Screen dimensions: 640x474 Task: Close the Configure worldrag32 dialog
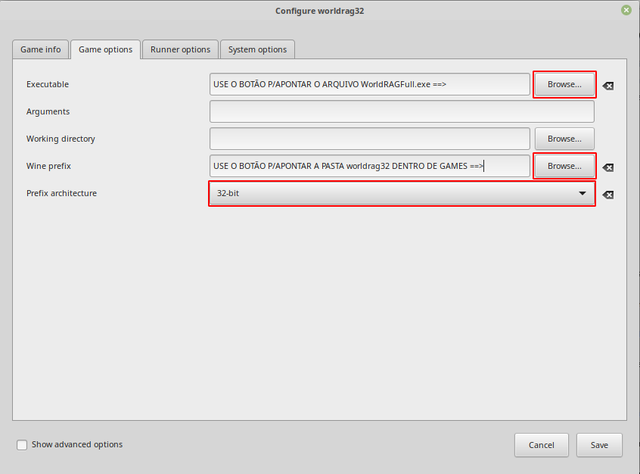coord(626,10)
